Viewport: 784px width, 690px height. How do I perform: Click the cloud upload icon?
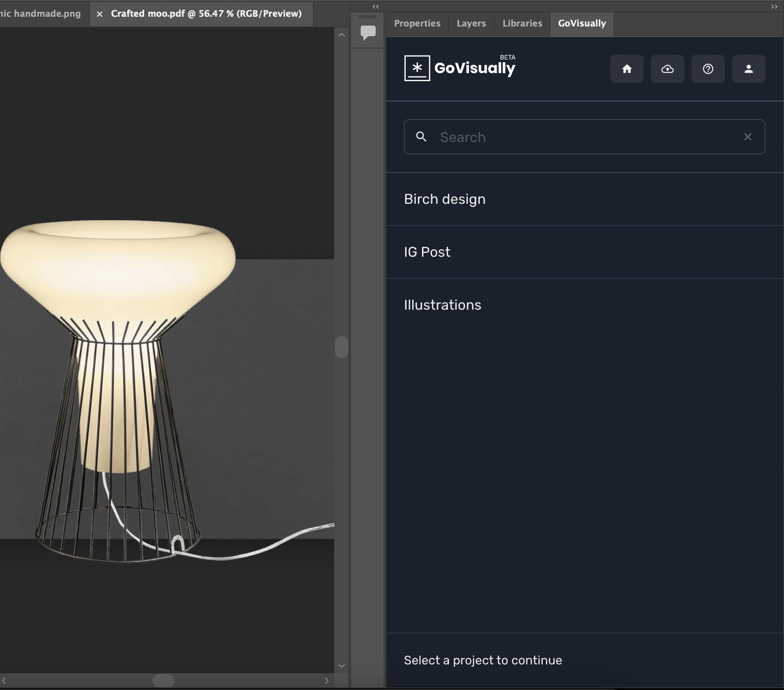click(x=667, y=69)
